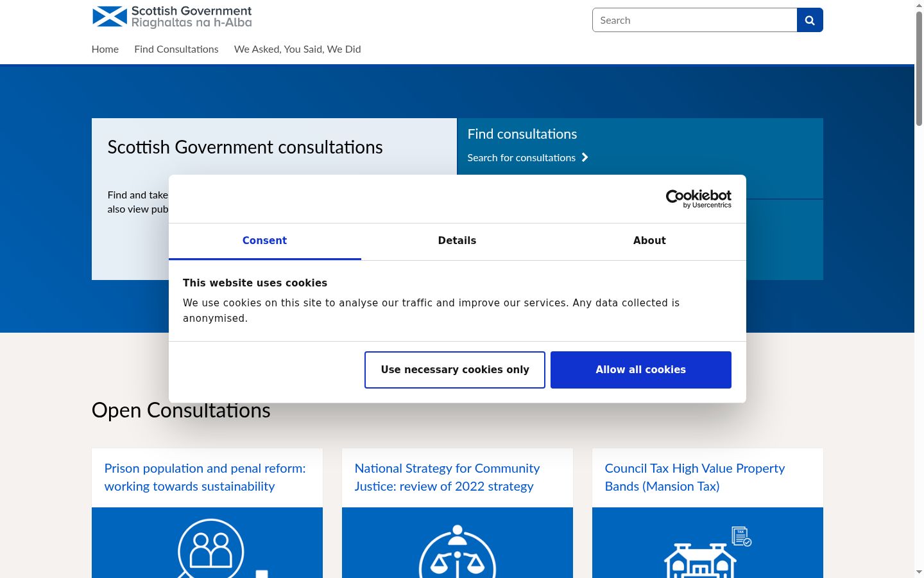Click the This website uses cookies heading

255,283
